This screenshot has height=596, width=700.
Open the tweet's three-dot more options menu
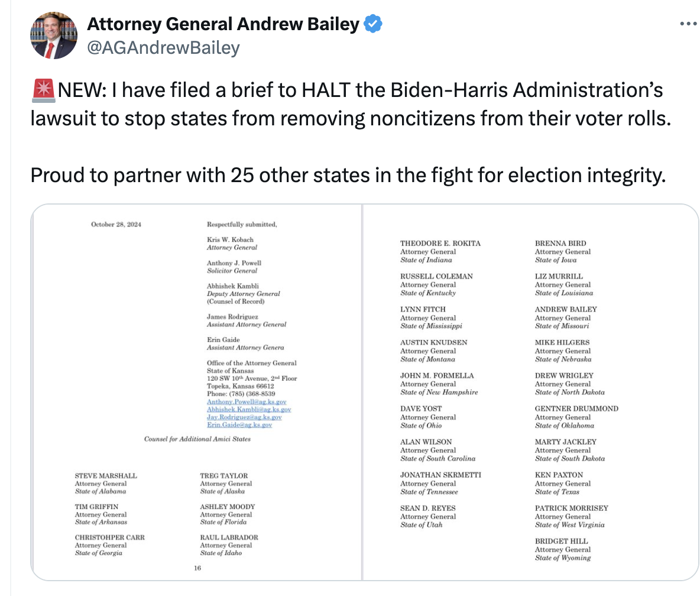tap(688, 24)
